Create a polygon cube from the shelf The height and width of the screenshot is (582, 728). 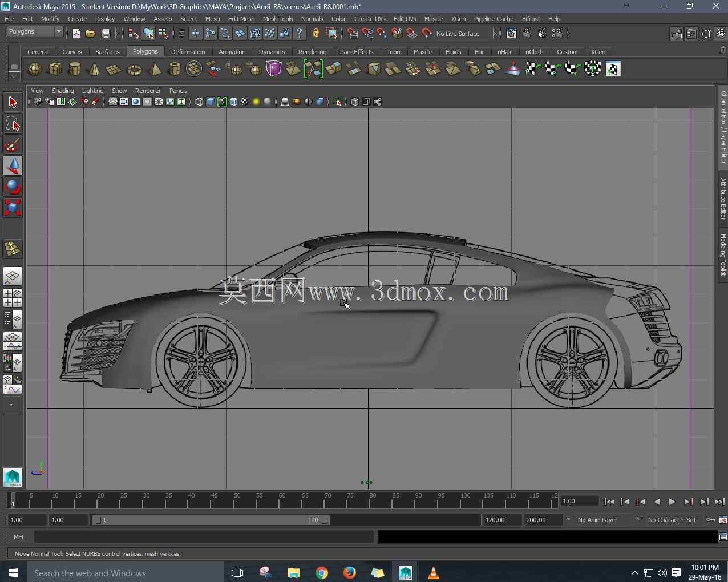pyautogui.click(x=55, y=69)
